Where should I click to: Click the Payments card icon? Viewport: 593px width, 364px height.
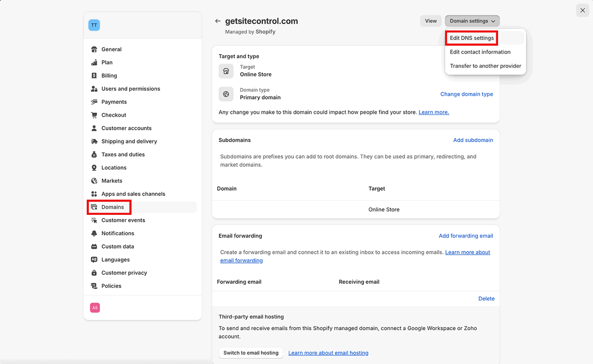pos(94,102)
